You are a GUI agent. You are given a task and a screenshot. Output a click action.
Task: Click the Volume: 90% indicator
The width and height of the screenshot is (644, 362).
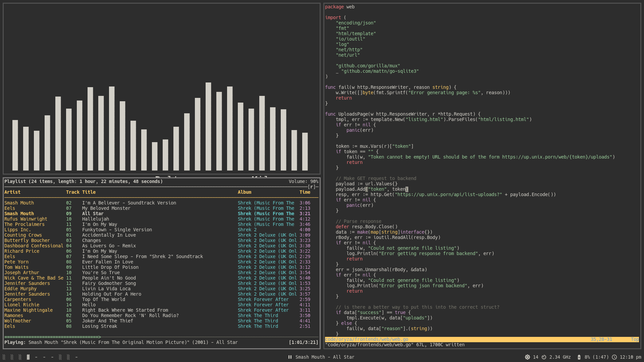click(303, 181)
